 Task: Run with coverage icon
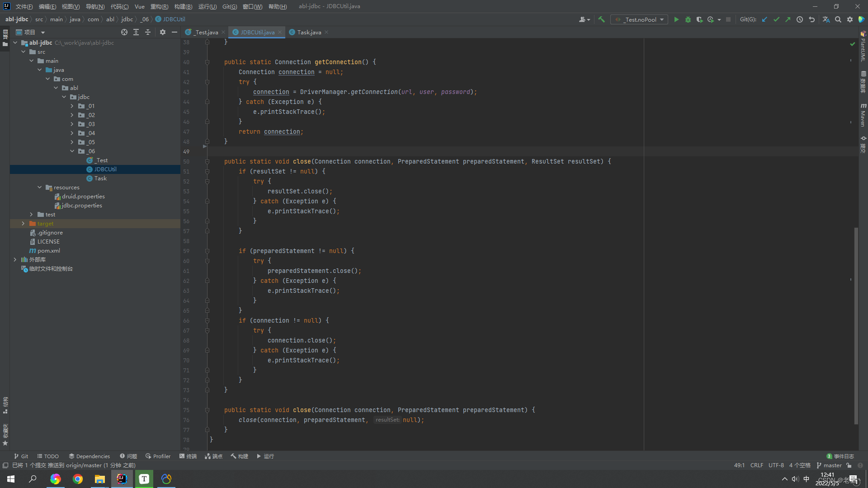(x=699, y=19)
